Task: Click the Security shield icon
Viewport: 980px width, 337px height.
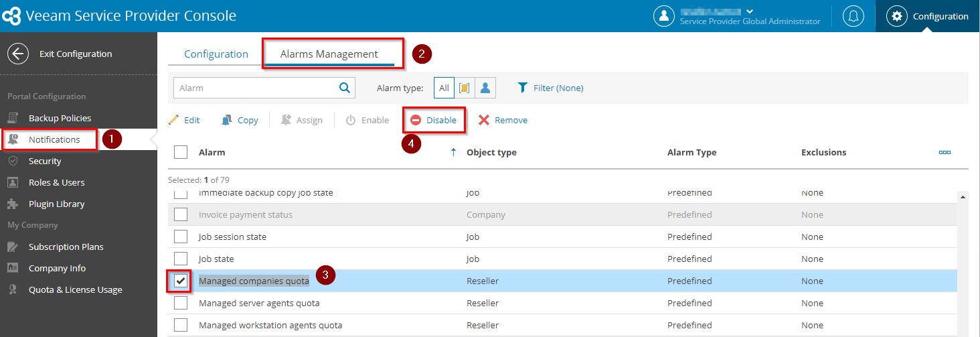Action: tap(13, 161)
